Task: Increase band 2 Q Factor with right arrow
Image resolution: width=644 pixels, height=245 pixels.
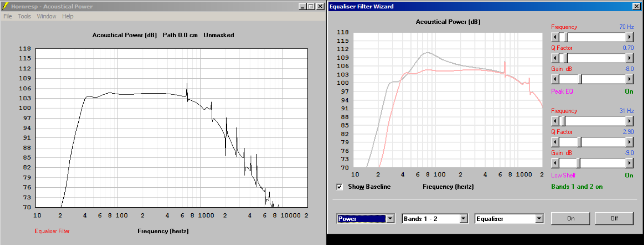Action: 630,142
